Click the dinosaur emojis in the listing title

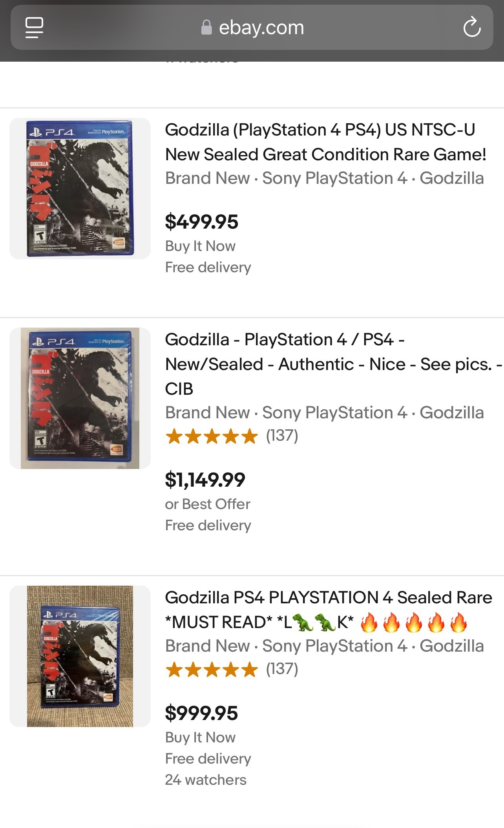(314, 623)
